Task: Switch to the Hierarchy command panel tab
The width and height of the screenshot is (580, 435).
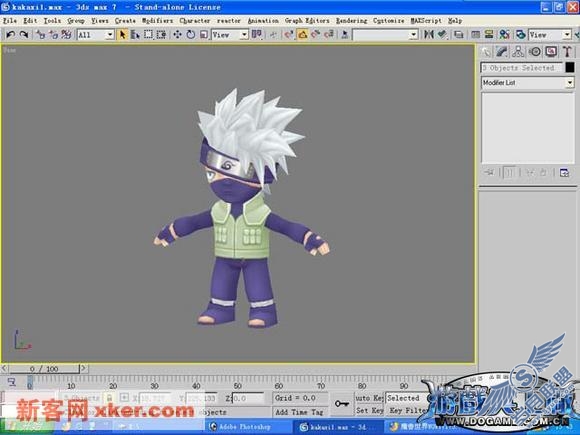Action: (518, 52)
